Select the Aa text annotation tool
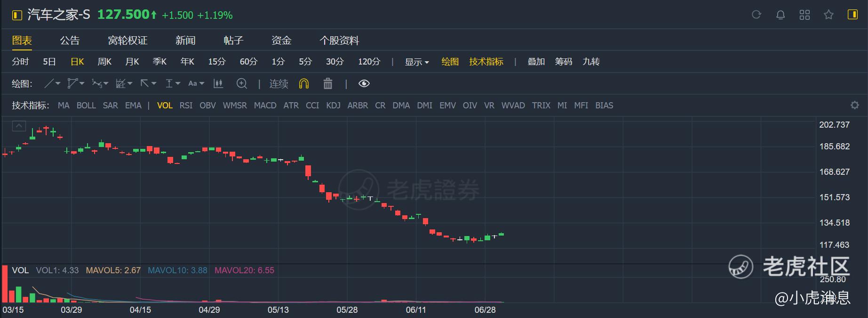Image resolution: width=868 pixels, height=318 pixels. (192, 83)
